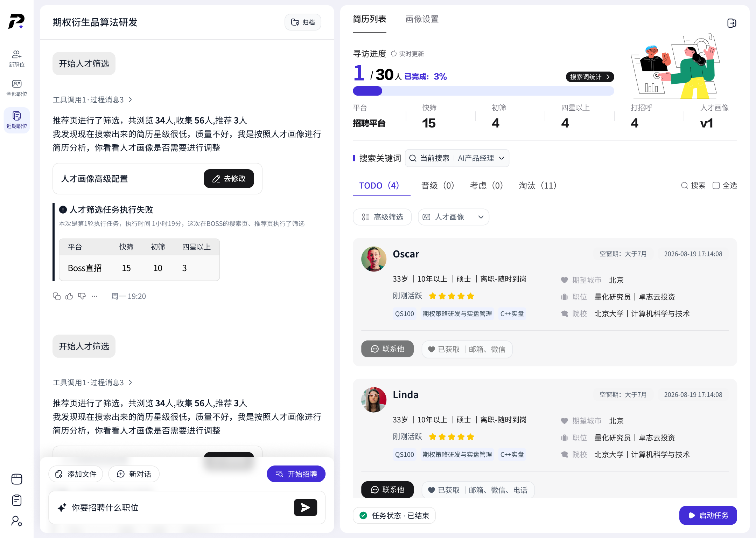Click the thumbs-down icon under the message
This screenshot has width=756, height=538.
(x=82, y=296)
